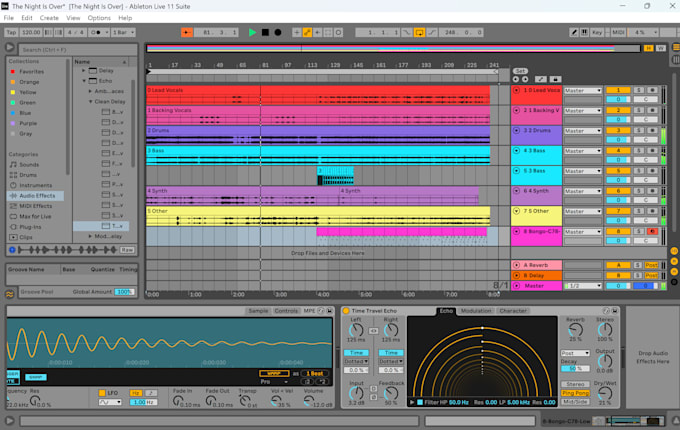Click the Master track volume field
The height and width of the screenshot is (430, 680).
618,286
